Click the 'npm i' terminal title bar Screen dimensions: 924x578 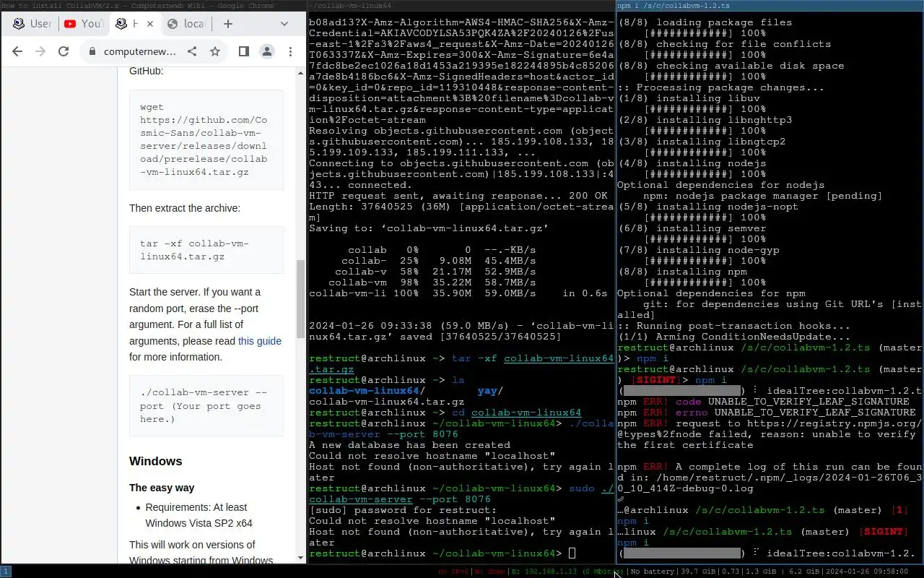(x=770, y=6)
